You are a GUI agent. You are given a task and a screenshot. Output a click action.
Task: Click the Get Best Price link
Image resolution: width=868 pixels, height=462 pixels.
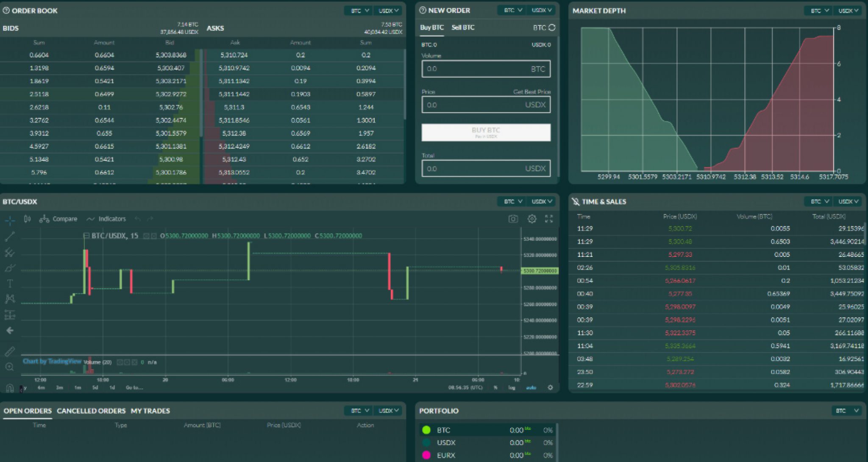[x=532, y=92]
